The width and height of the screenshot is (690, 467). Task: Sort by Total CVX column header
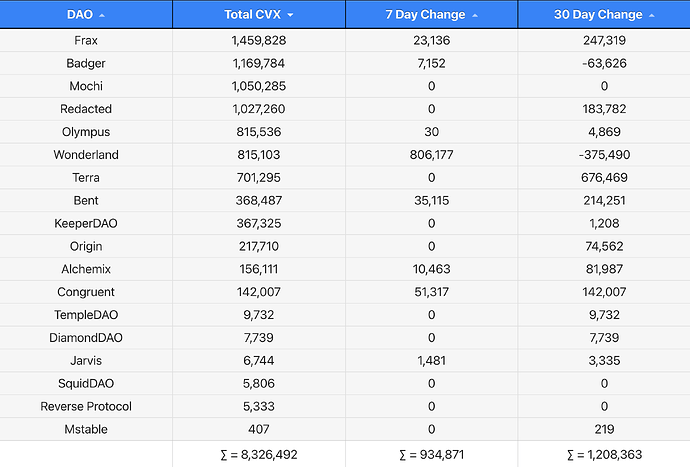[x=252, y=15]
